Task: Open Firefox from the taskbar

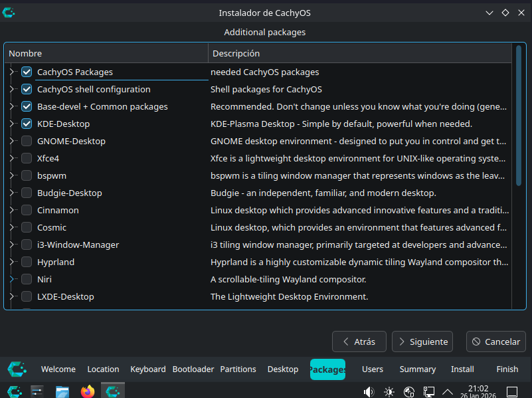Action: coord(88,391)
